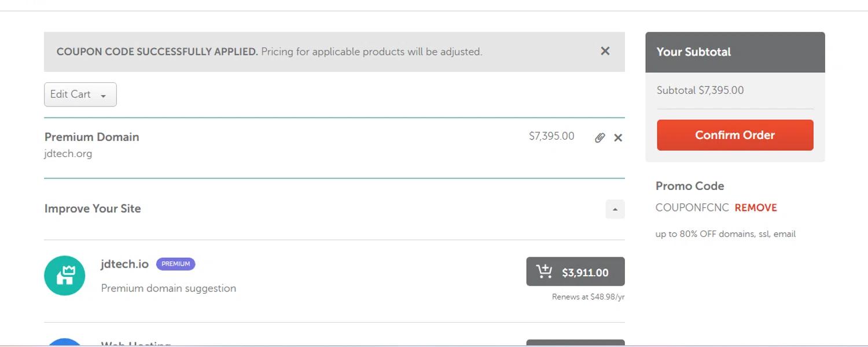
Task: Click the teal castle icon for jdtech.io
Action: pos(65,276)
